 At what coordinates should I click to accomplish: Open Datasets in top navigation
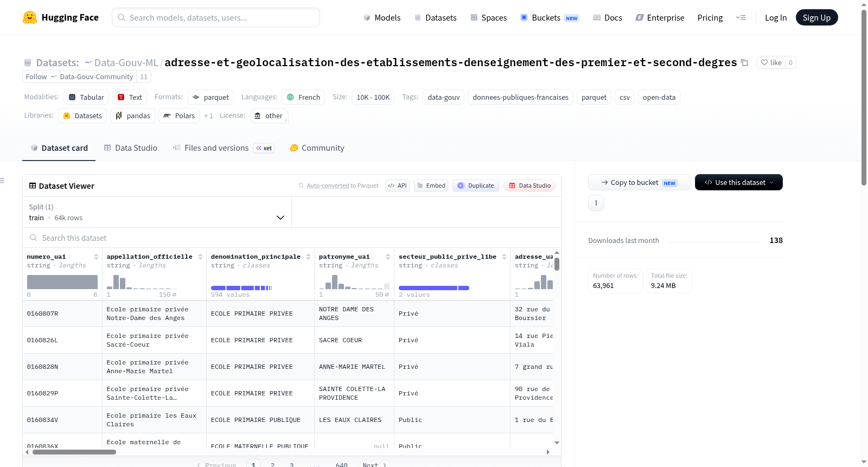pos(436,17)
